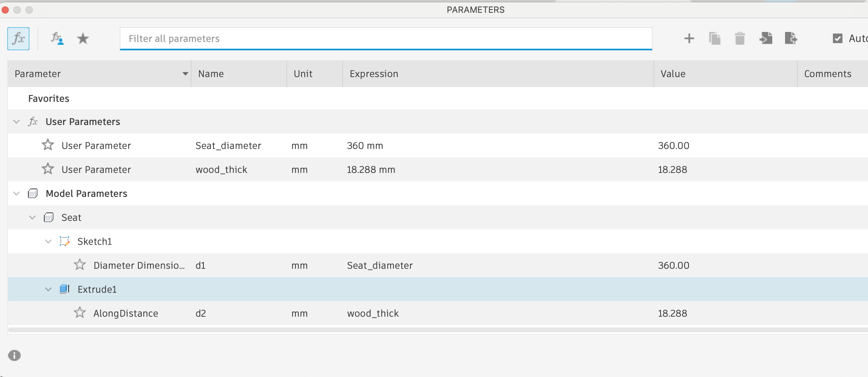Viewport: 868px width, 377px height.
Task: Select the Sketch1 label
Action: click(x=95, y=242)
